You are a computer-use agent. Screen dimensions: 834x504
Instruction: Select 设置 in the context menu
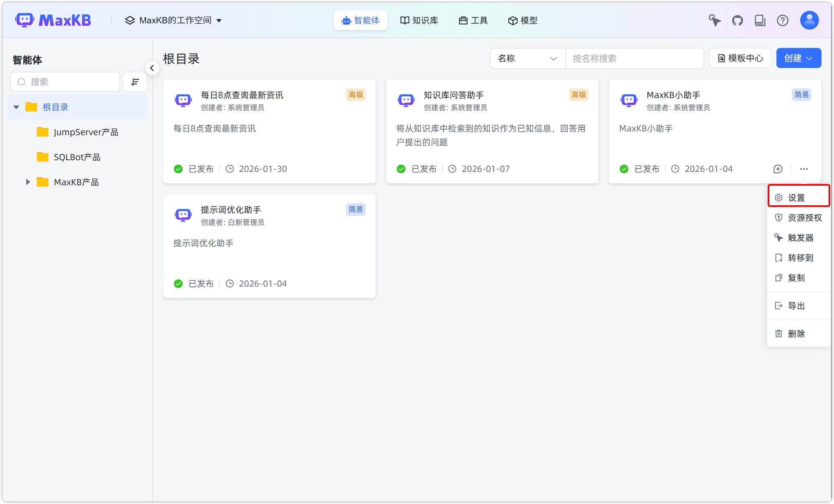(797, 197)
